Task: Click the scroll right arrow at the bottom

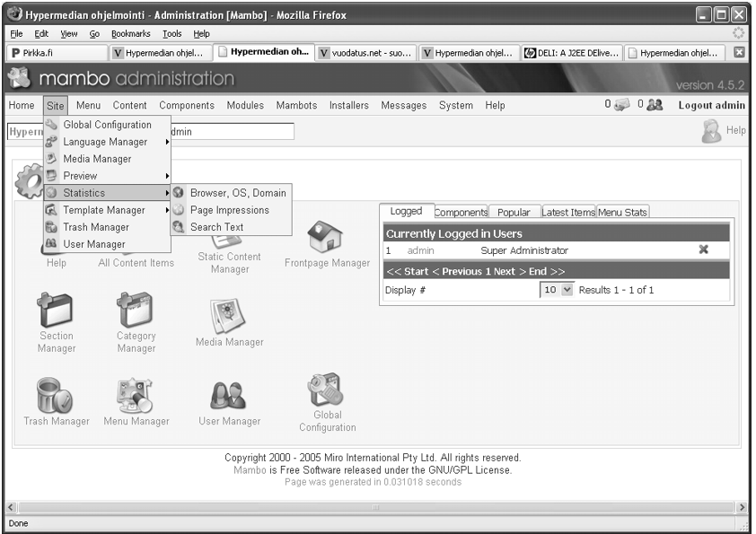Action: pyautogui.click(x=742, y=507)
